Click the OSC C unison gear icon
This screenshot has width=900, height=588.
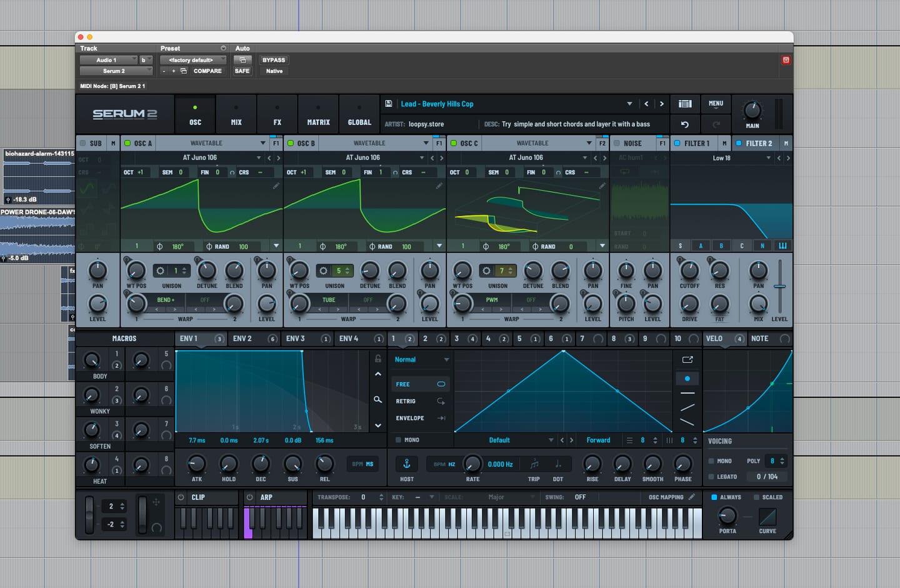point(486,271)
